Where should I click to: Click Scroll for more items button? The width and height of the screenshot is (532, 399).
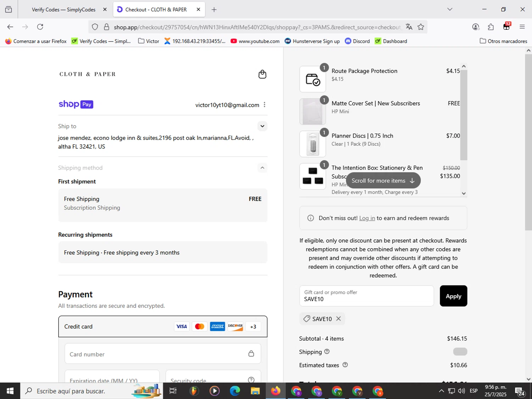383,181
